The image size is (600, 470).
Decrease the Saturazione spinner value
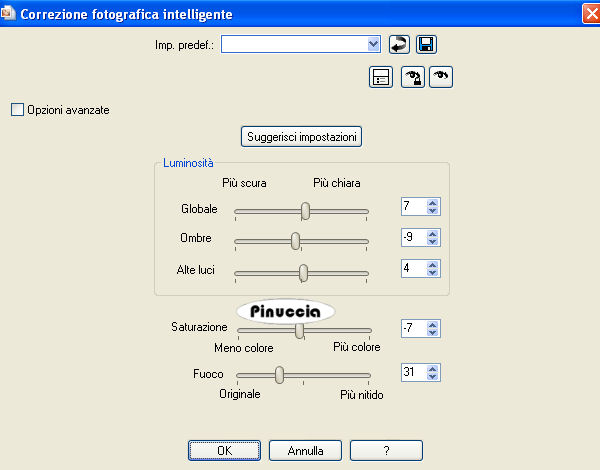click(x=433, y=333)
